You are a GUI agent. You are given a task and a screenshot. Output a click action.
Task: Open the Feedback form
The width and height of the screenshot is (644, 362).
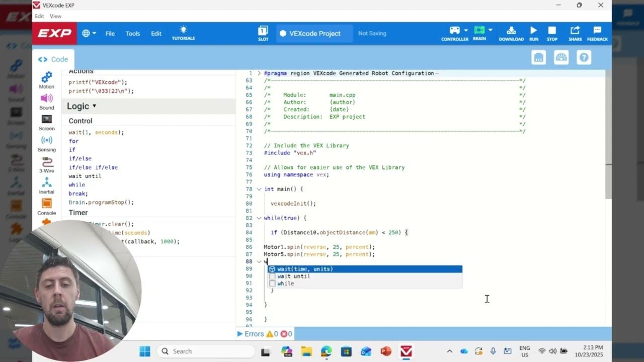(597, 33)
